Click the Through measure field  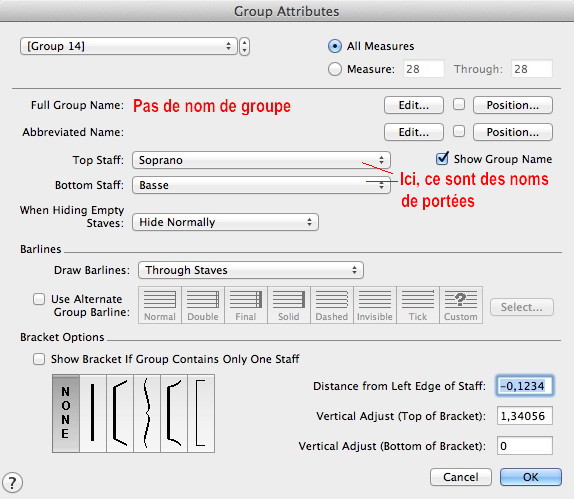pyautogui.click(x=532, y=69)
